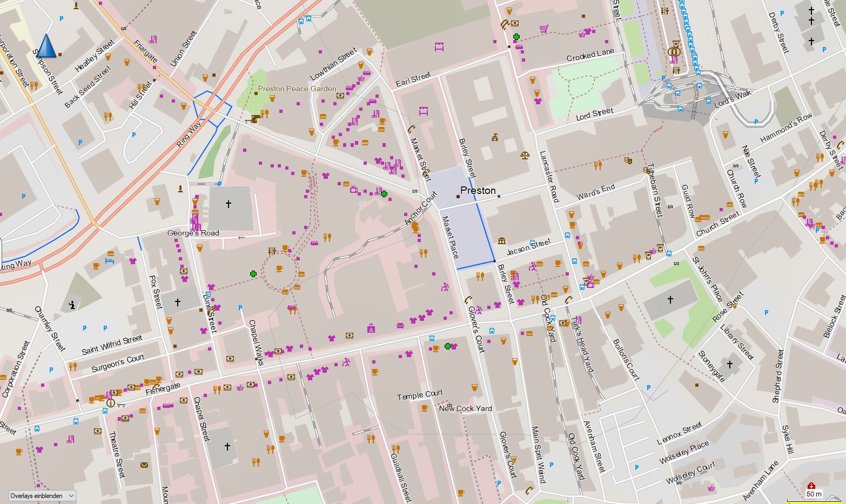This screenshot has height=504, width=846.
Task: Click the Preston city label
Action: [x=478, y=190]
